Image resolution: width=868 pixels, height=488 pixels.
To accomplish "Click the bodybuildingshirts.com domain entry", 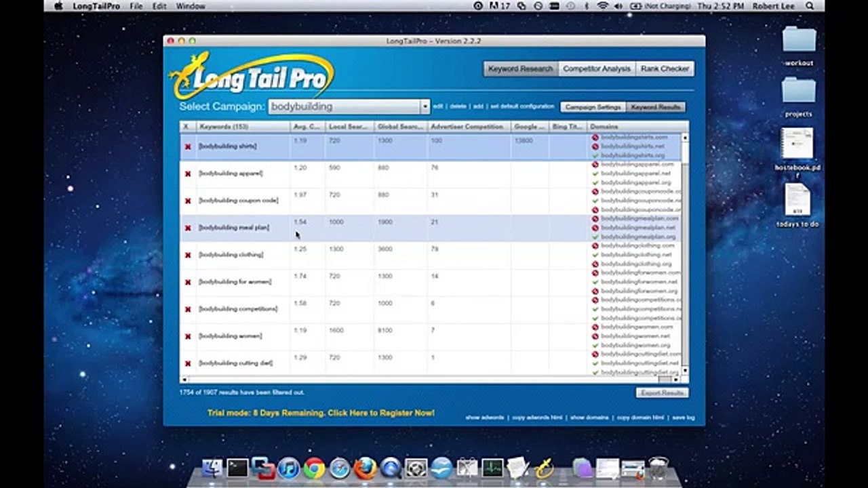I will click(633, 138).
